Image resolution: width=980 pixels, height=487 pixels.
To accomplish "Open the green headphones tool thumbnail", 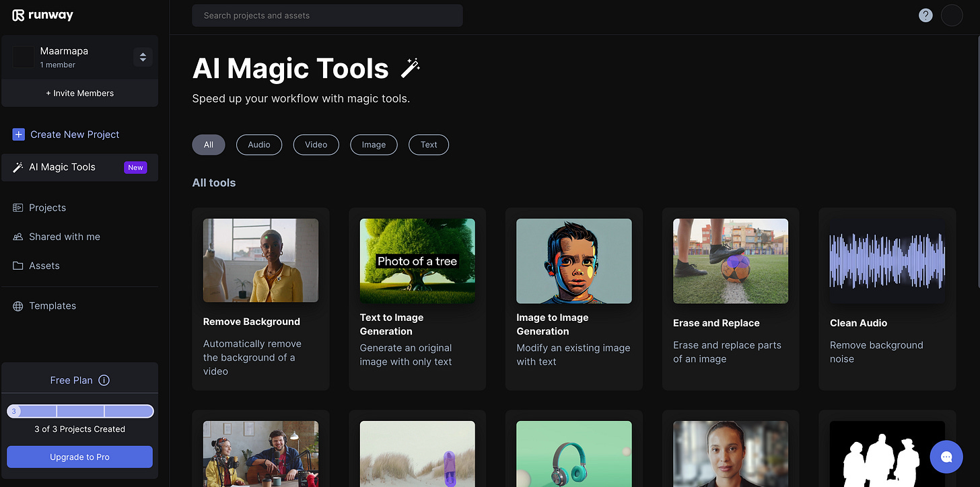I will pyautogui.click(x=574, y=454).
